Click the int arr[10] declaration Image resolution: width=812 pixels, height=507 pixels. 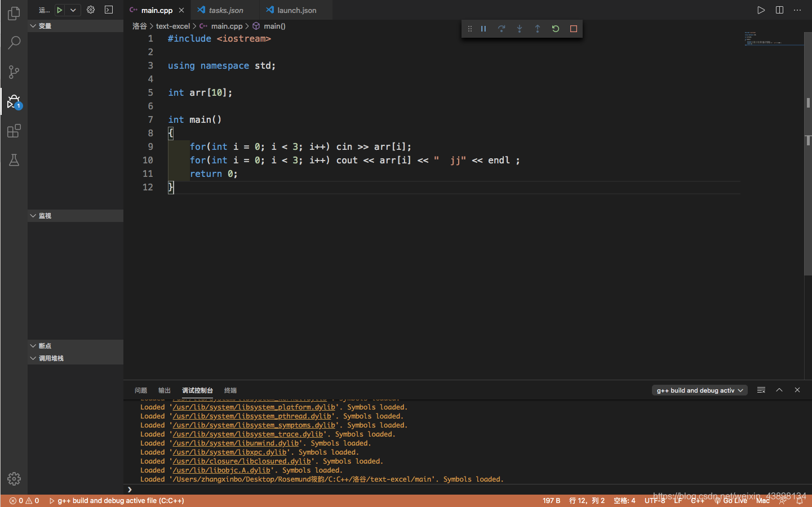[x=200, y=92]
